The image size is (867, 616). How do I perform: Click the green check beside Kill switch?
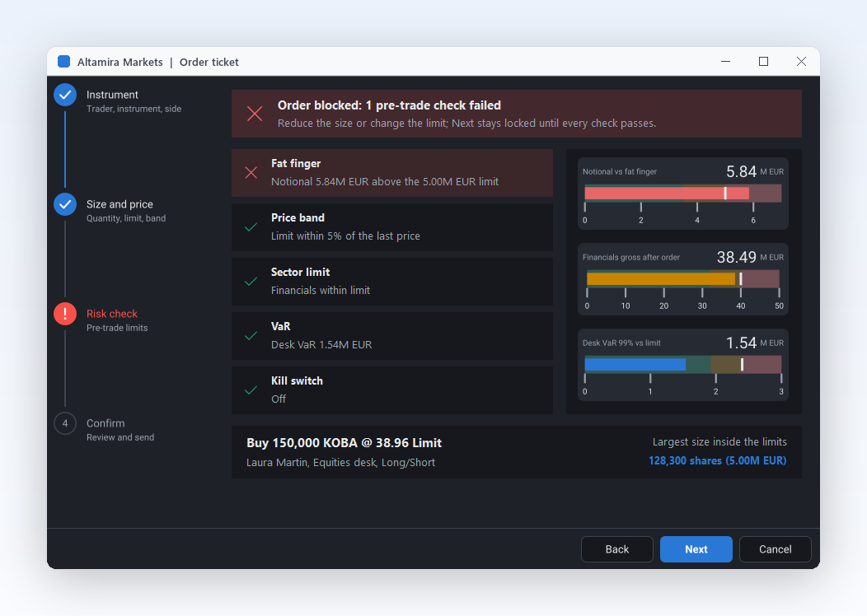(x=251, y=390)
